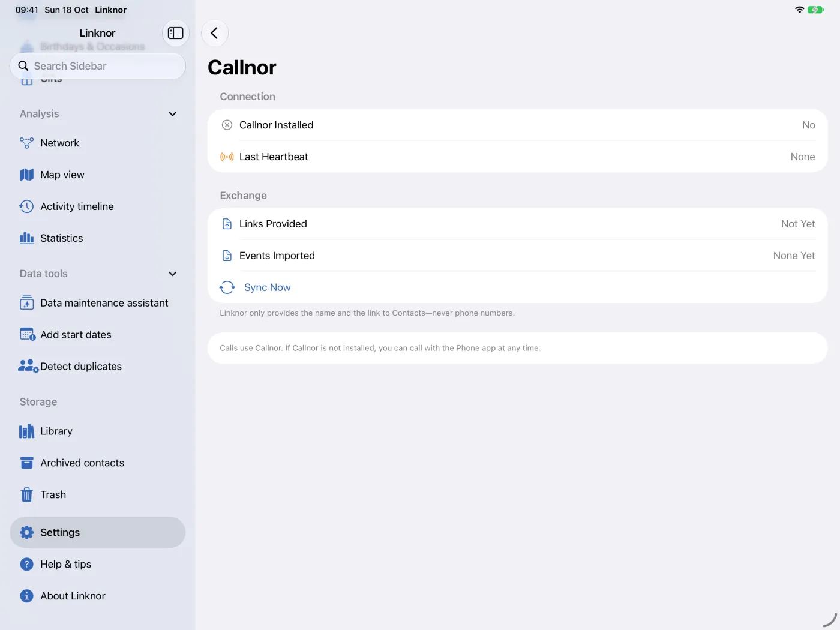Click the Links Provided document icon
The height and width of the screenshot is (630, 840).
coord(227,224)
